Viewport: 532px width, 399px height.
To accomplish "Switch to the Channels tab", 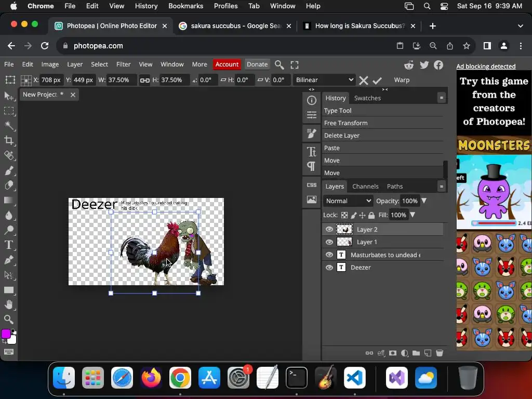I will pos(365,187).
